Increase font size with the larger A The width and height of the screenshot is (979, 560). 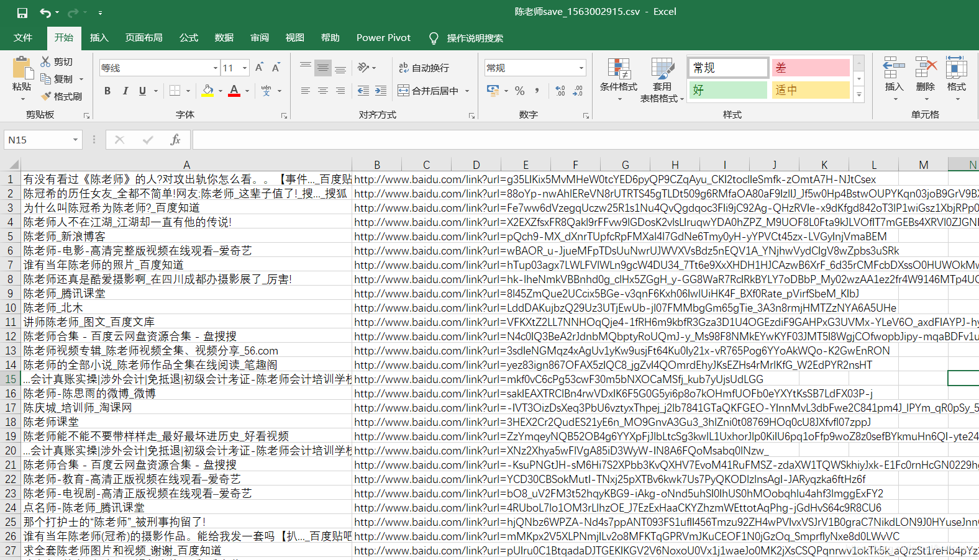pyautogui.click(x=260, y=68)
